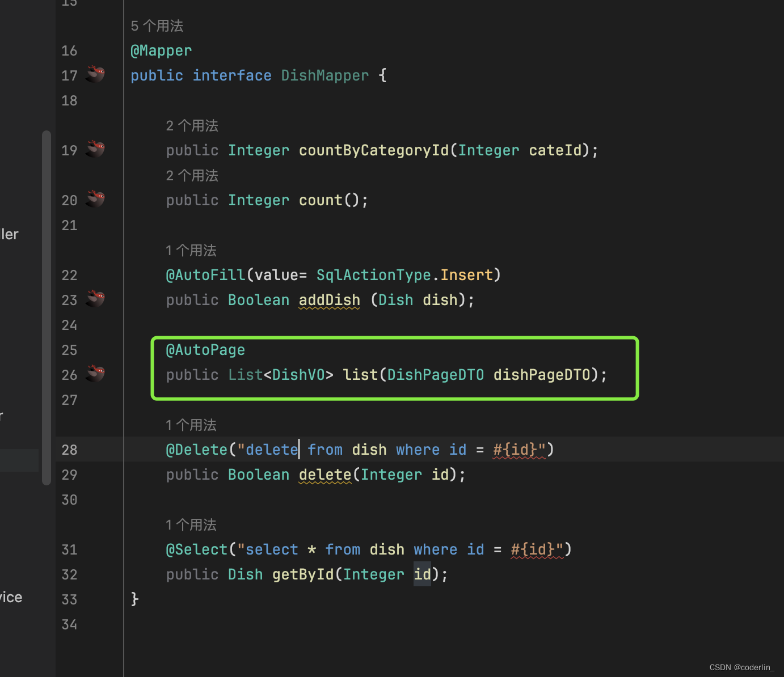Click the @AutoPage annotation
This screenshot has height=677, width=784.
pyautogui.click(x=205, y=350)
